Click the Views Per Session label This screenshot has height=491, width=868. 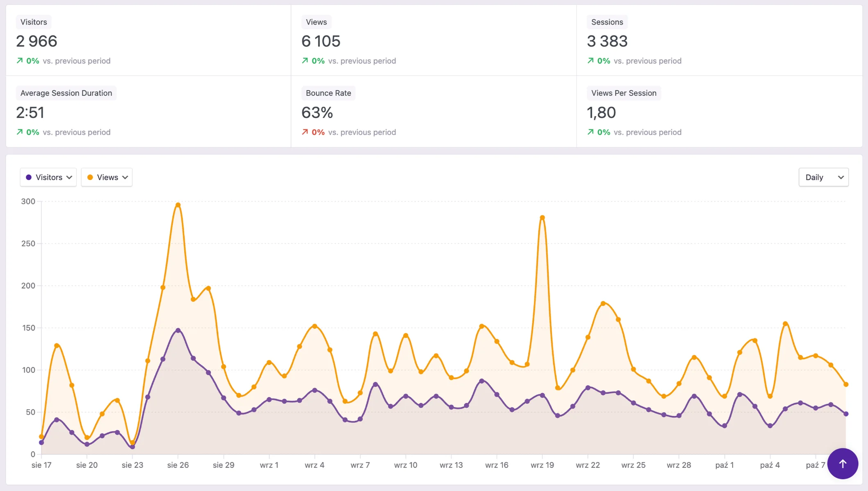[623, 93]
